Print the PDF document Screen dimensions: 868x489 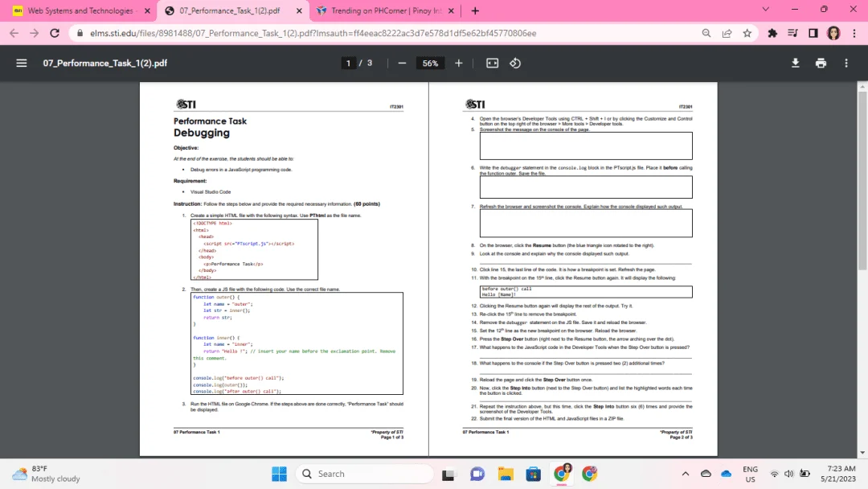[x=821, y=63]
